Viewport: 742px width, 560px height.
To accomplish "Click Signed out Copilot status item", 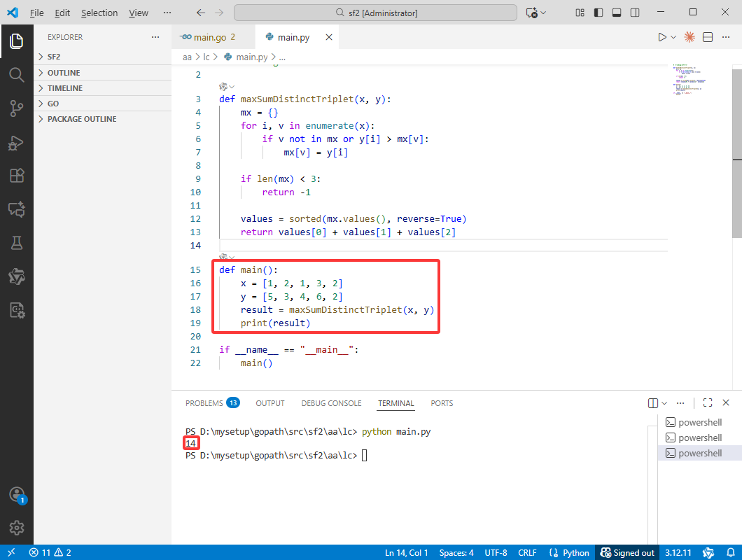I will [627, 552].
